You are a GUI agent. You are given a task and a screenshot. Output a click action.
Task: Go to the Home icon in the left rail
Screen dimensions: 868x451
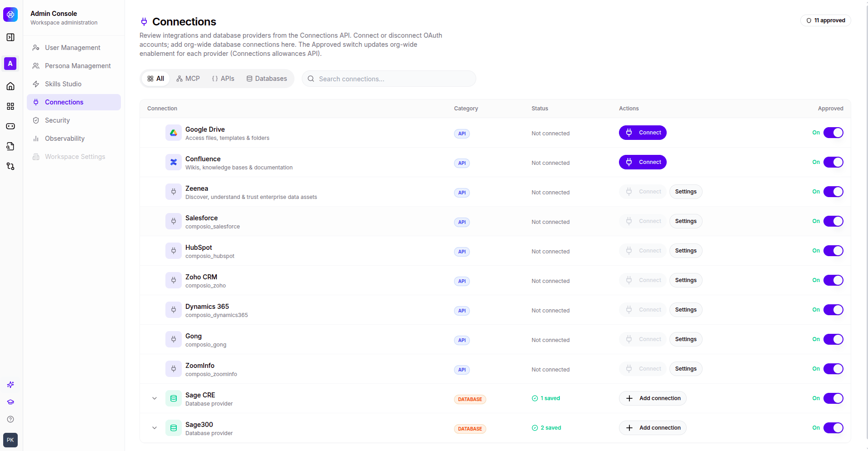(x=10, y=86)
